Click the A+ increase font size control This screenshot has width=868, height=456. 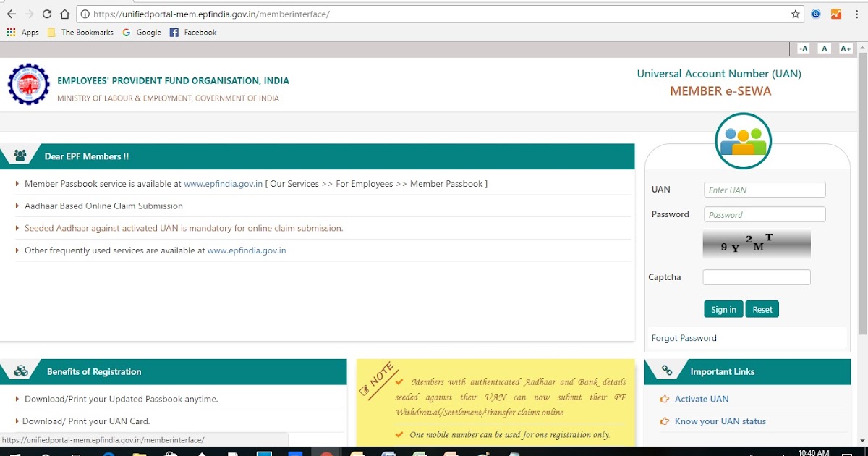(845, 48)
